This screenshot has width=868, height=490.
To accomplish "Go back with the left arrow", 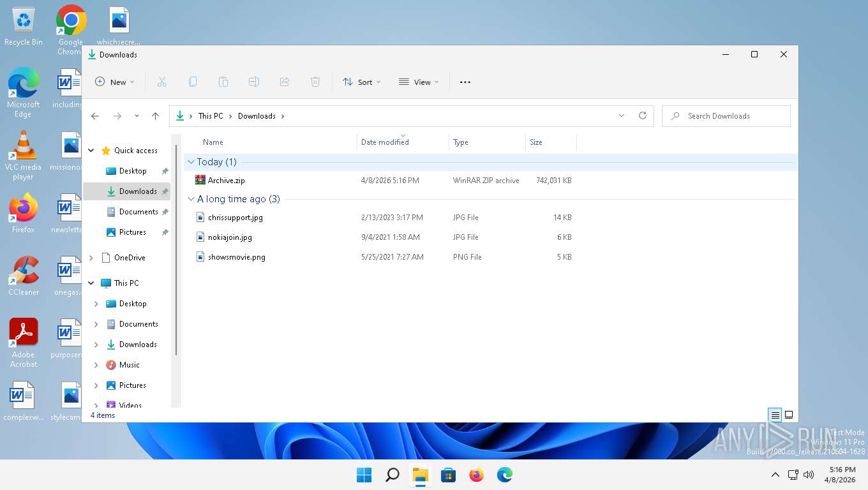I will click(95, 116).
